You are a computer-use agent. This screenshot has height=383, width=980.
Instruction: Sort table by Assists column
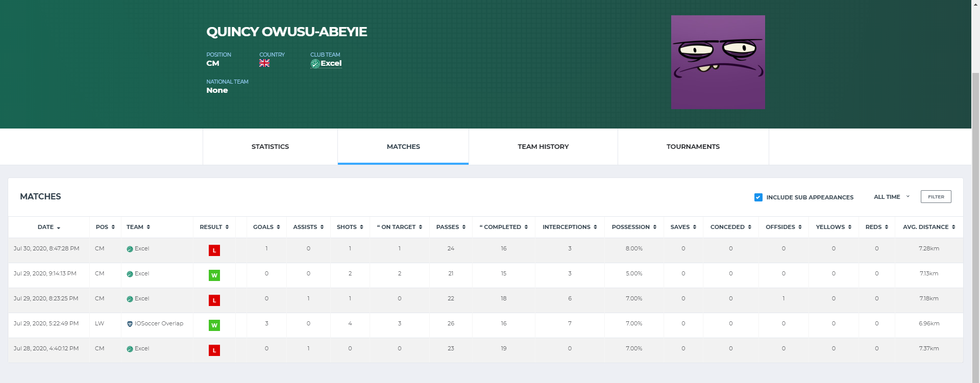click(308, 227)
